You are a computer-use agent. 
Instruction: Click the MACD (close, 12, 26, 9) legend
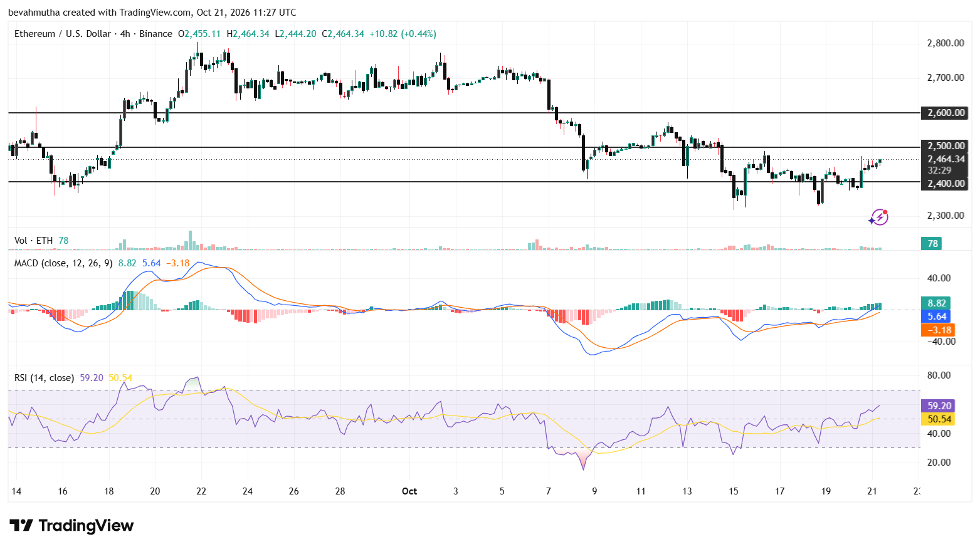[x=63, y=263]
